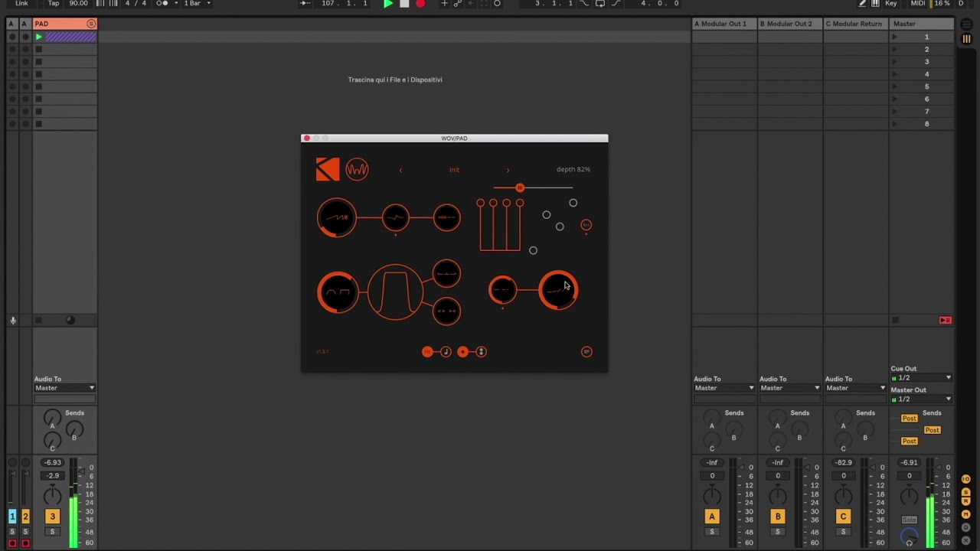Viewport: 980px width, 551px height.
Task: Select note-sync rate mode in WOV/PAD
Action: 446,352
